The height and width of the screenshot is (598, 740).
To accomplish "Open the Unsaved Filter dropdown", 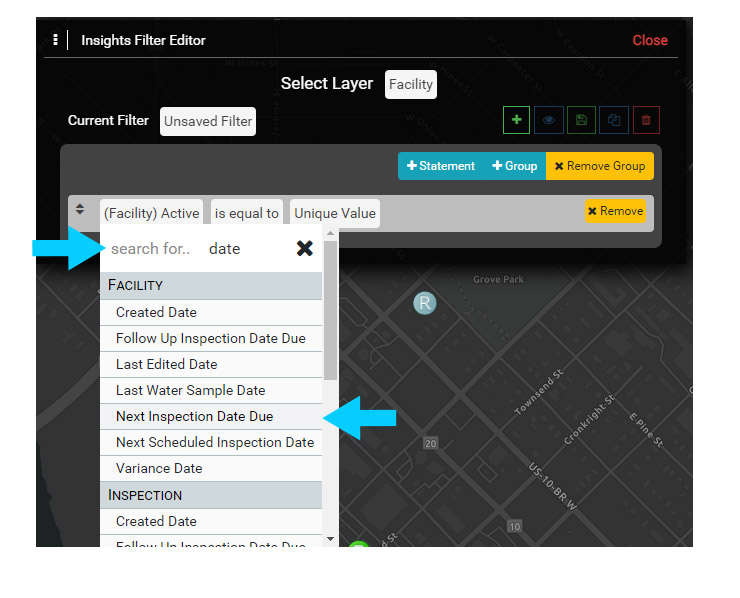I will click(x=208, y=122).
